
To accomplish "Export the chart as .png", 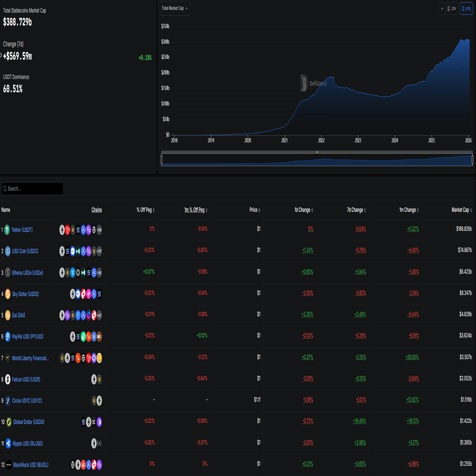I will (x=466, y=8).
